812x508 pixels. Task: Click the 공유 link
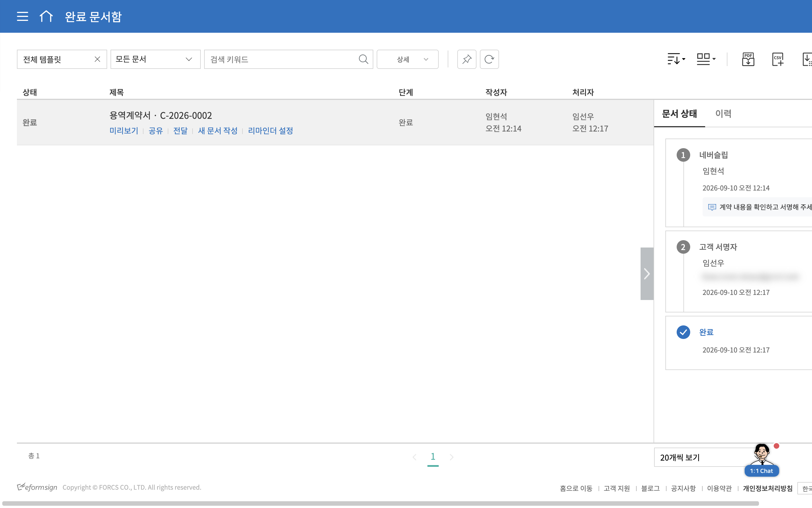156,131
